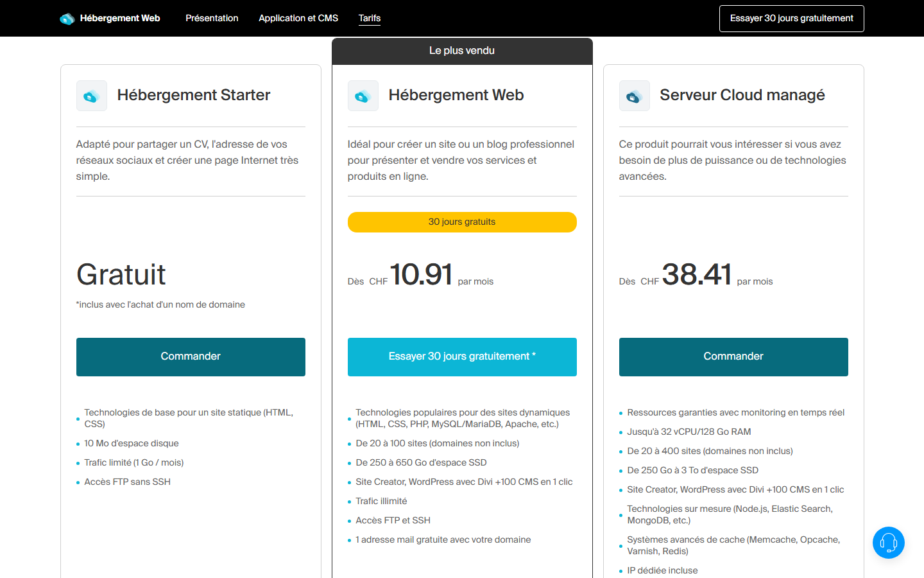924x578 pixels.
Task: Click Idéal pour créer un site description
Action: 461,161
